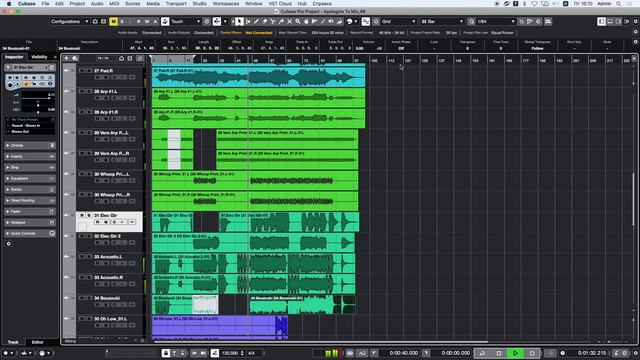Screen dimensions: 640x360
Task: Open the Project menu
Action: point(77,4)
